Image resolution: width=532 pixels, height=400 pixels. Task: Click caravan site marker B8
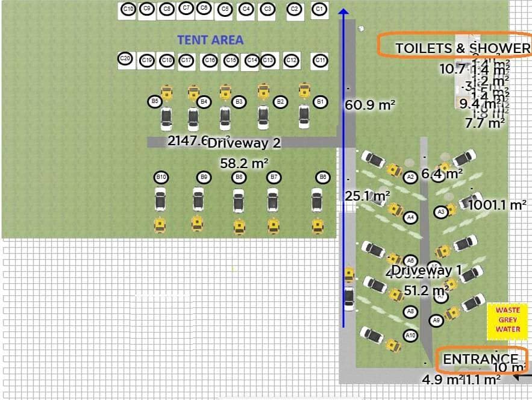point(239,177)
